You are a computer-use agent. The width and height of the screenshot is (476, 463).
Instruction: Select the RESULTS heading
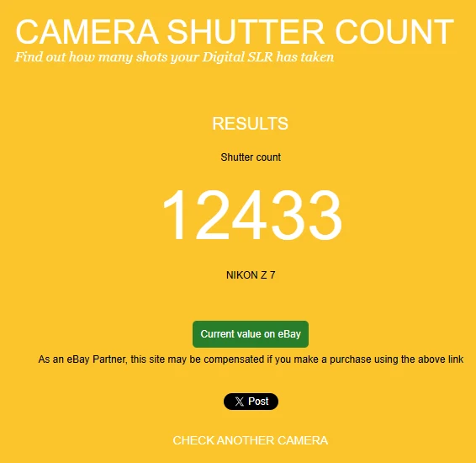pyautogui.click(x=250, y=124)
